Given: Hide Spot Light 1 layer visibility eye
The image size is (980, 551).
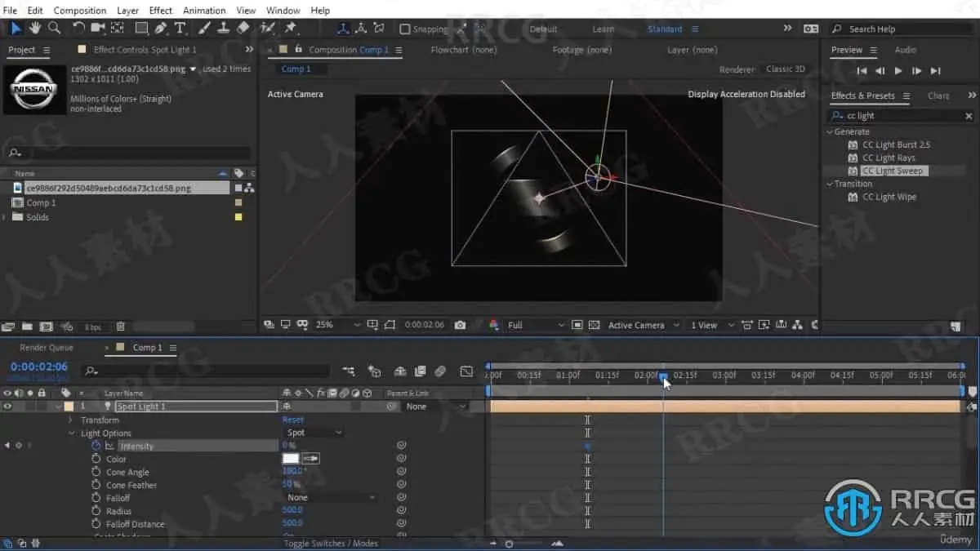Looking at the screenshot, I should (8, 406).
